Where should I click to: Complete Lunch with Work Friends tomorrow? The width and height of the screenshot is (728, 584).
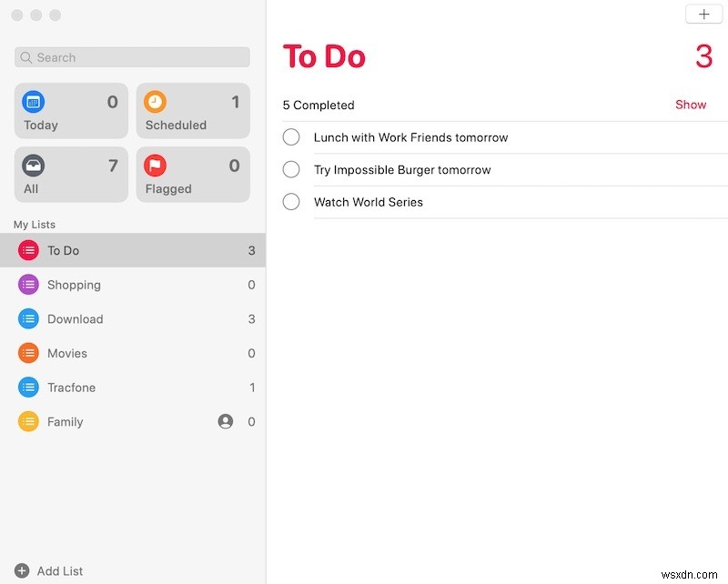(291, 137)
